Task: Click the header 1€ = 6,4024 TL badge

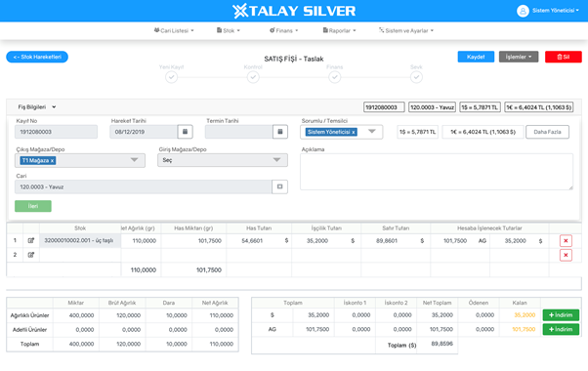Action: (x=539, y=107)
